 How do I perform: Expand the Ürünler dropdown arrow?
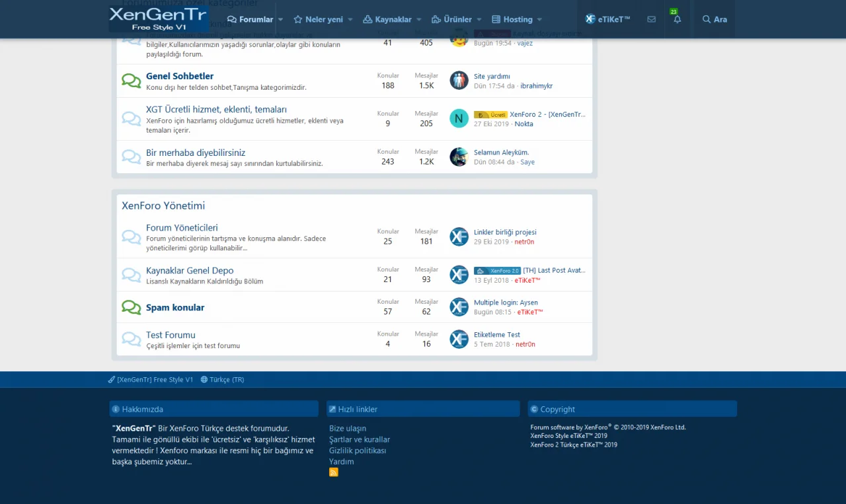click(479, 20)
